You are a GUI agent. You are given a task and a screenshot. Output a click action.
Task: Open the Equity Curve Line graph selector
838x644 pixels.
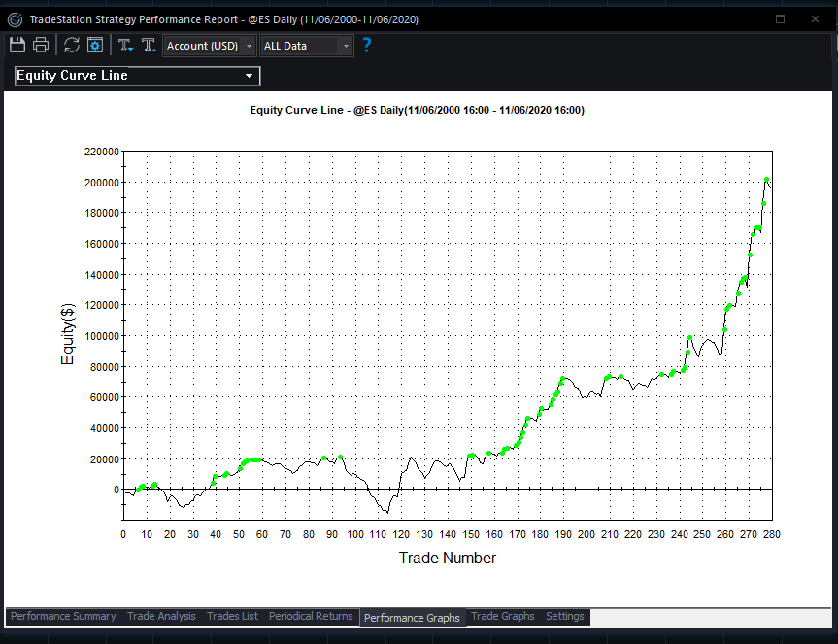(x=251, y=75)
